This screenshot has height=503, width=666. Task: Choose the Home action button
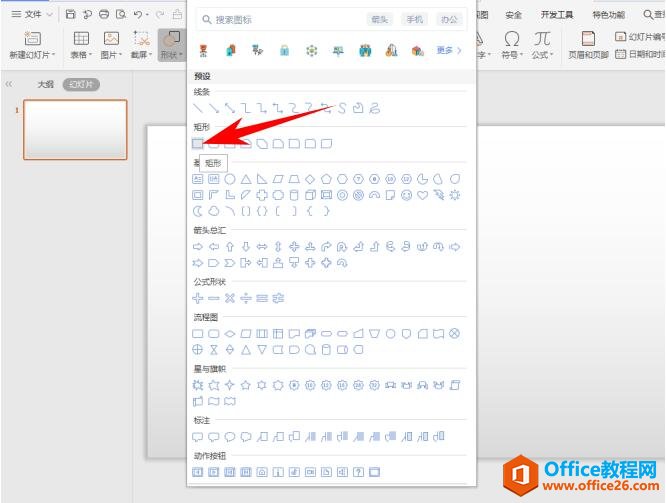coord(262,472)
